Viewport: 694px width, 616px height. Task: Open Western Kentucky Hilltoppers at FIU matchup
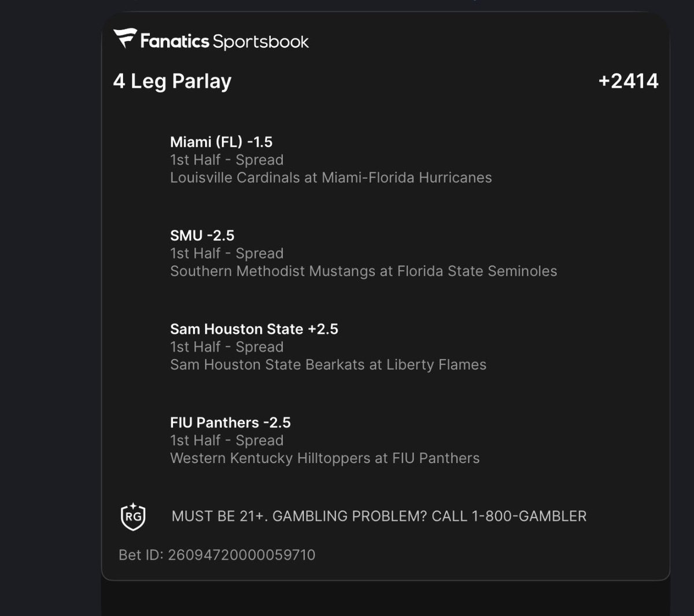coord(325,459)
